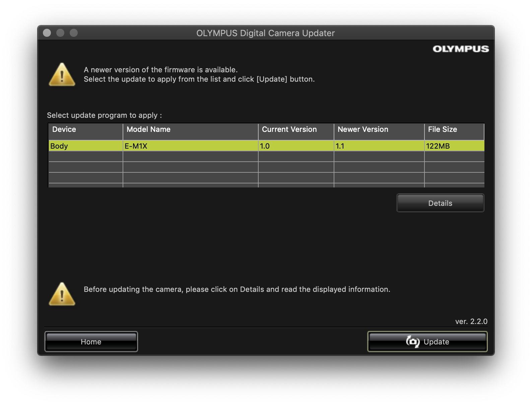Screen dimensions: 532x405
Task: Click 'Select update program to apply' label
Action: 105,115
